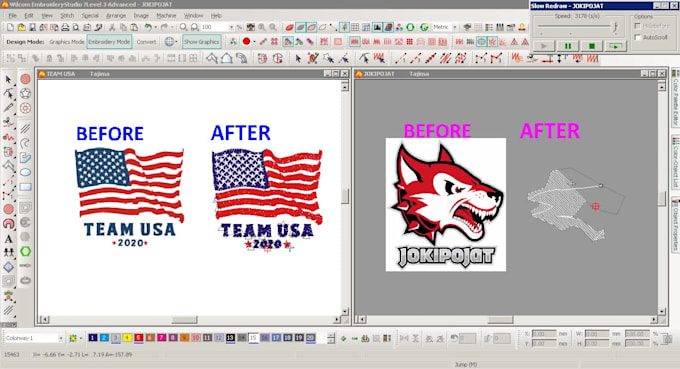Expand the globe icon dropdown arrow

[x=176, y=42]
